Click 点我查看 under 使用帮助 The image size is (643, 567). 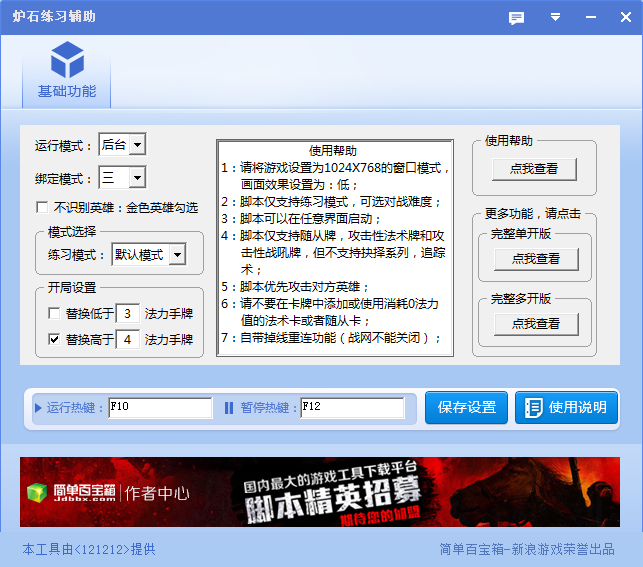534,169
